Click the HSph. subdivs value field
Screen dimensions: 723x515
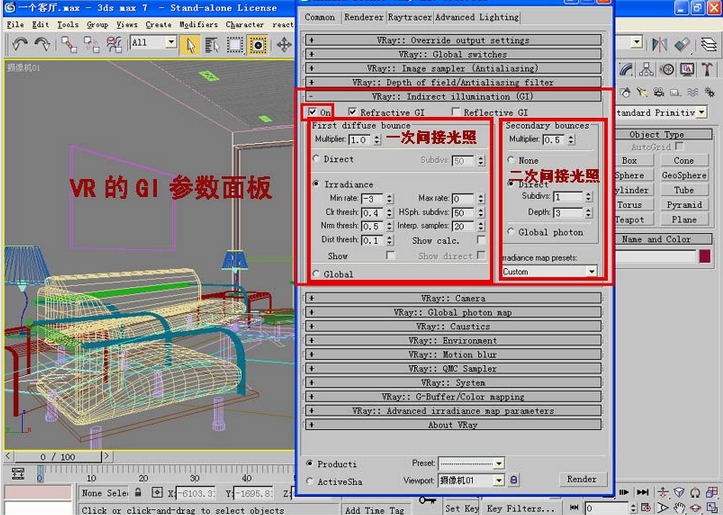pos(463,213)
